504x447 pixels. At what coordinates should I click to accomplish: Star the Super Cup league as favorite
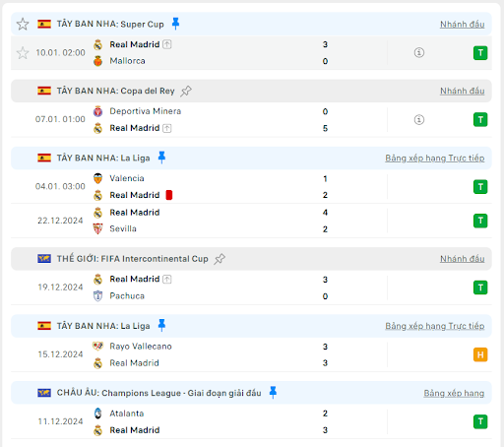point(23,24)
